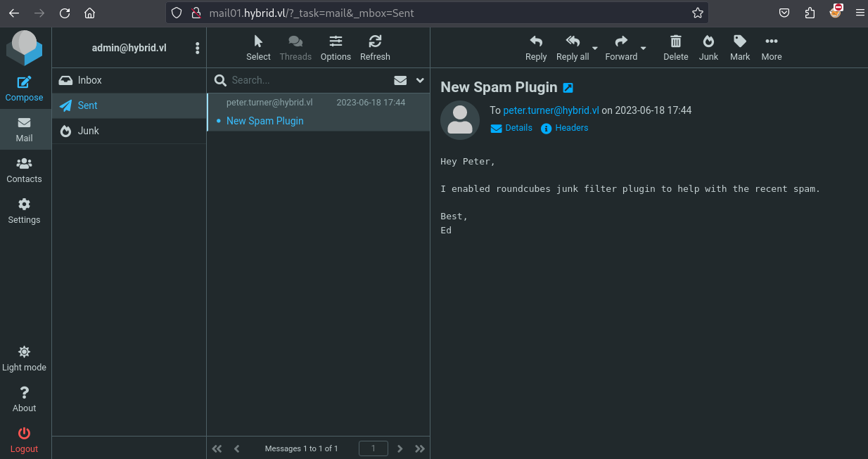
Task: Open the Compose new message view
Action: pos(25,89)
